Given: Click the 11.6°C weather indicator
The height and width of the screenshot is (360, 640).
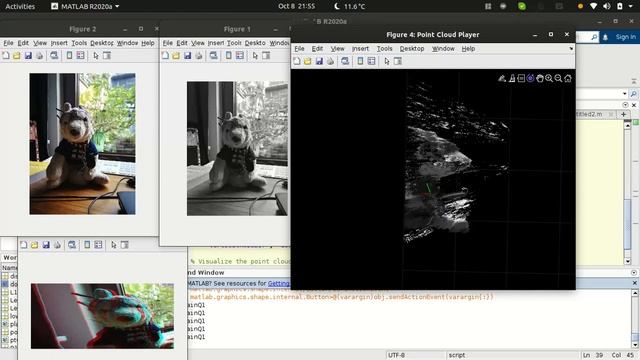Looking at the screenshot, I should pos(350,6).
